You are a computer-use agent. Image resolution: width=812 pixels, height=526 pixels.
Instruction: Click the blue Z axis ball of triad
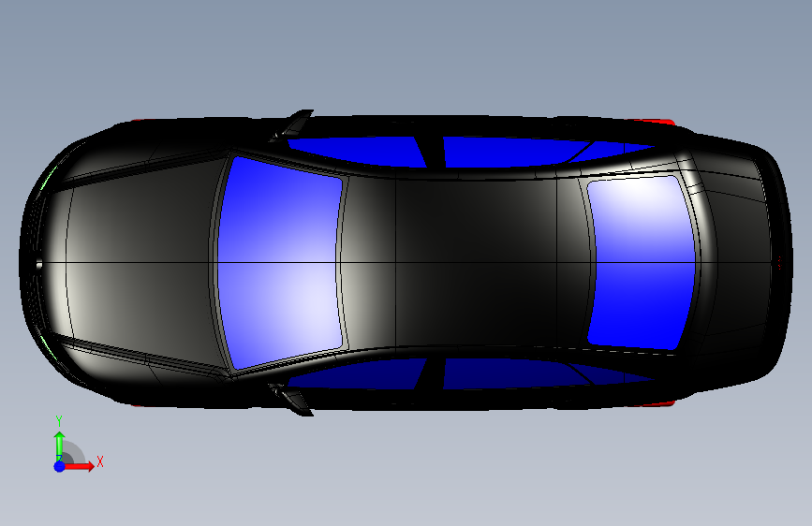pos(60,466)
